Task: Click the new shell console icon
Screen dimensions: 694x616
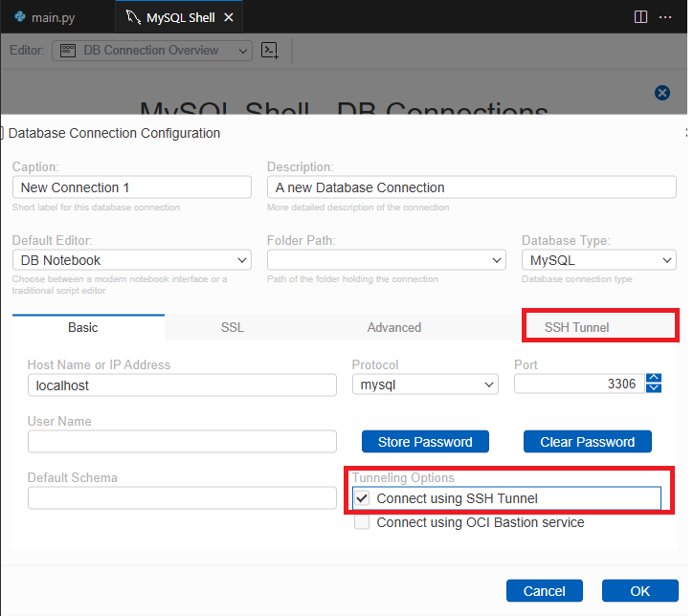Action: (x=270, y=51)
